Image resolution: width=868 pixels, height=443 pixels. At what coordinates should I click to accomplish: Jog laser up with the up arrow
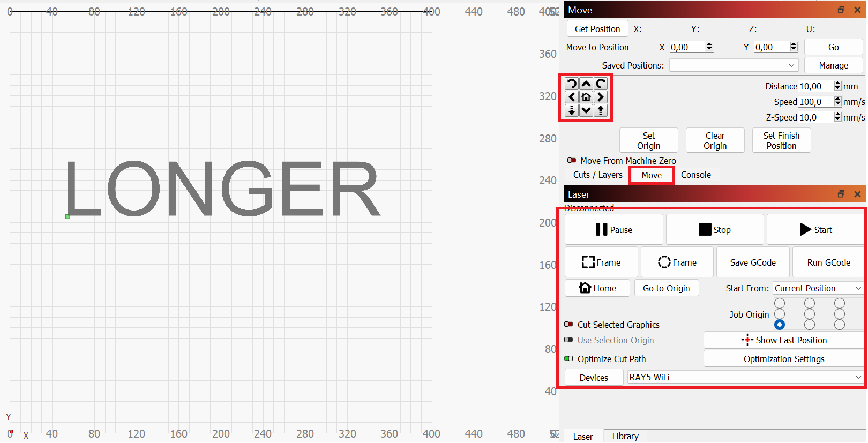[586, 84]
